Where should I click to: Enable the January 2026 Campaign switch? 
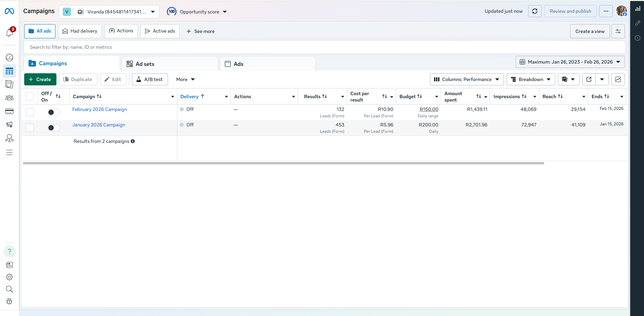tap(53, 128)
